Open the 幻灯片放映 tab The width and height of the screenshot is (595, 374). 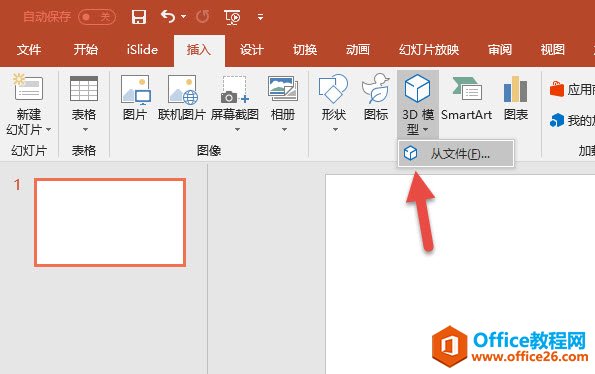(x=429, y=50)
